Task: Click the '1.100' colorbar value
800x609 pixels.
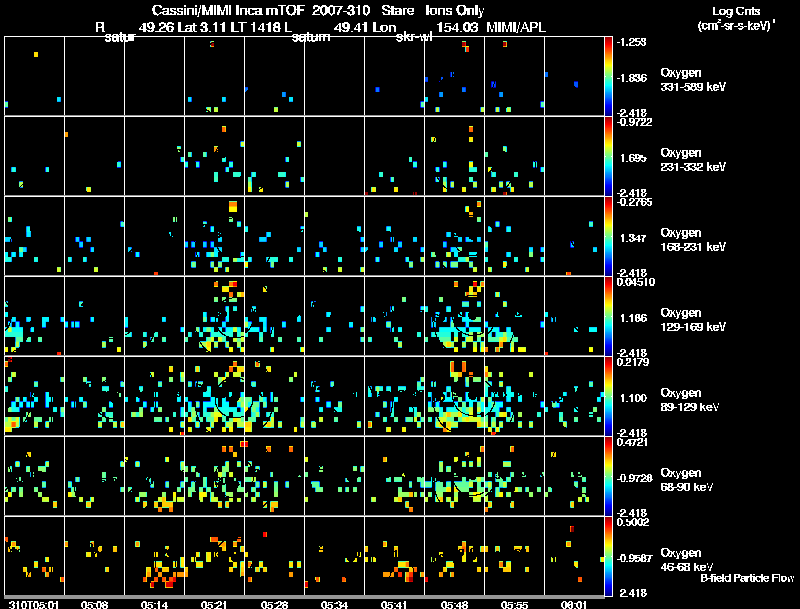Action: pyautogui.click(x=633, y=398)
